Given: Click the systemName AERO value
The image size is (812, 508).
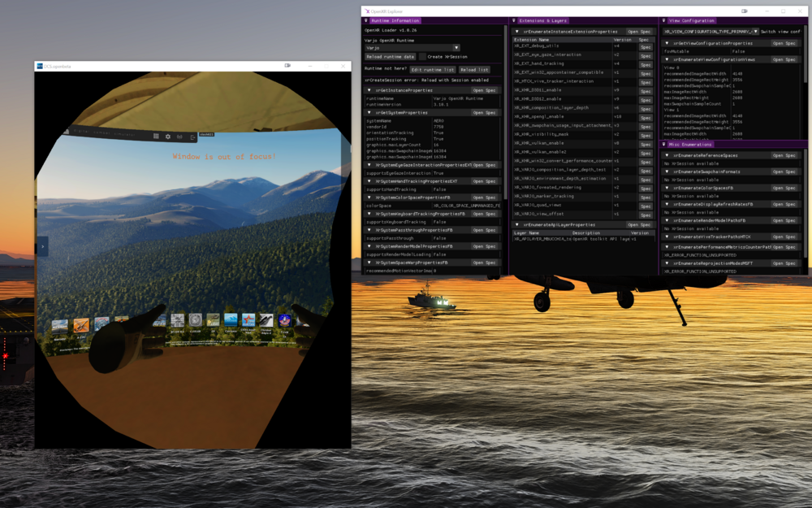Looking at the screenshot, I should coord(438,121).
